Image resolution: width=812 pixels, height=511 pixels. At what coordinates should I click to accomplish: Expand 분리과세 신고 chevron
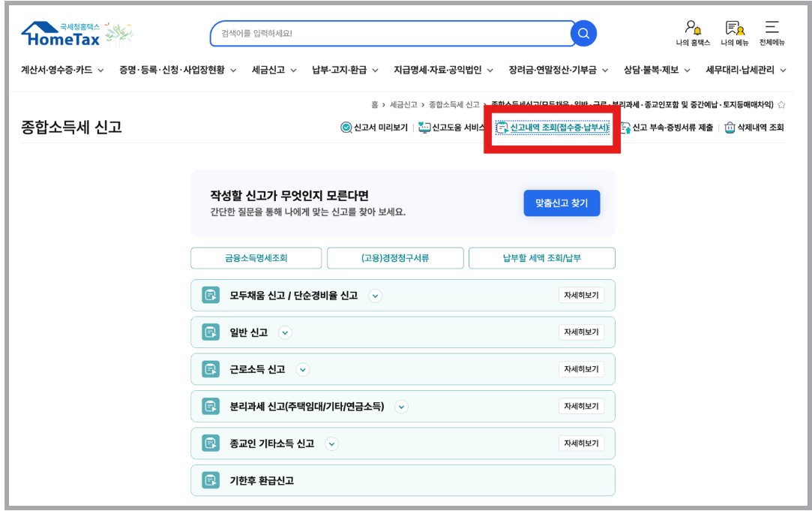[x=401, y=407]
